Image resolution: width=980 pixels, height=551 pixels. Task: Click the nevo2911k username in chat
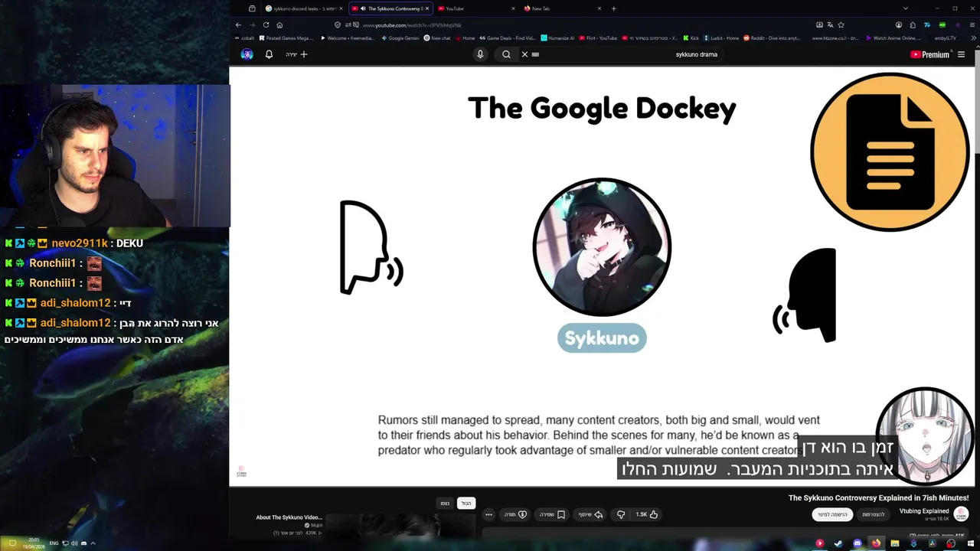tap(80, 243)
